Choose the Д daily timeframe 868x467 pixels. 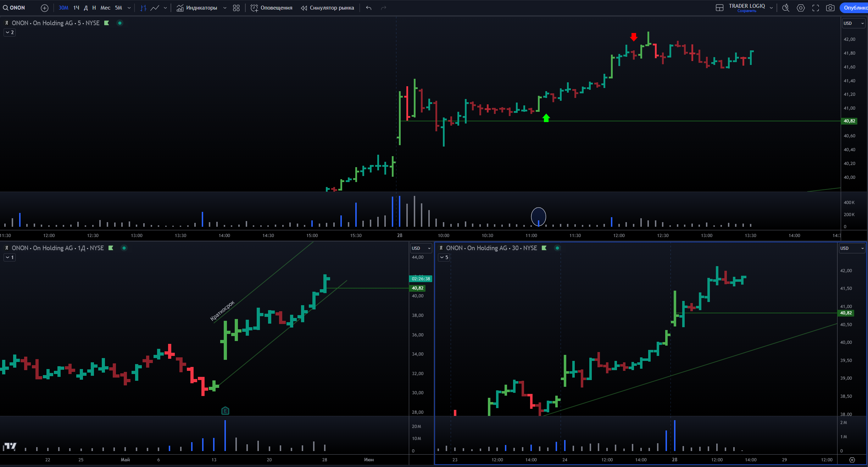point(86,8)
